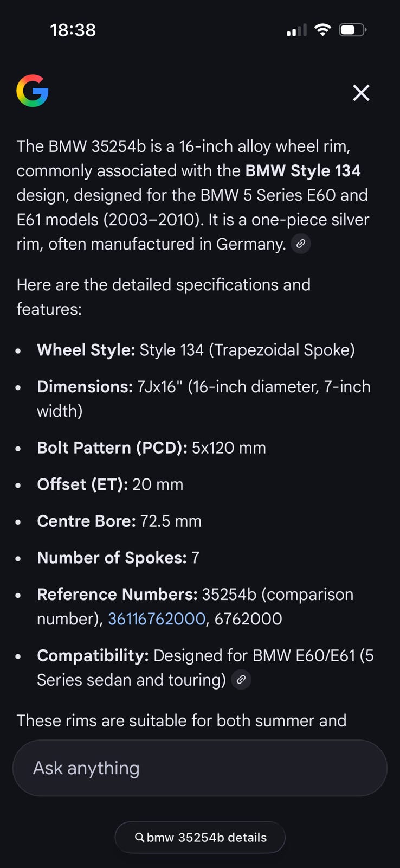Viewport: 400px width, 868px height.
Task: Tap the battery status icon
Action: 352,30
